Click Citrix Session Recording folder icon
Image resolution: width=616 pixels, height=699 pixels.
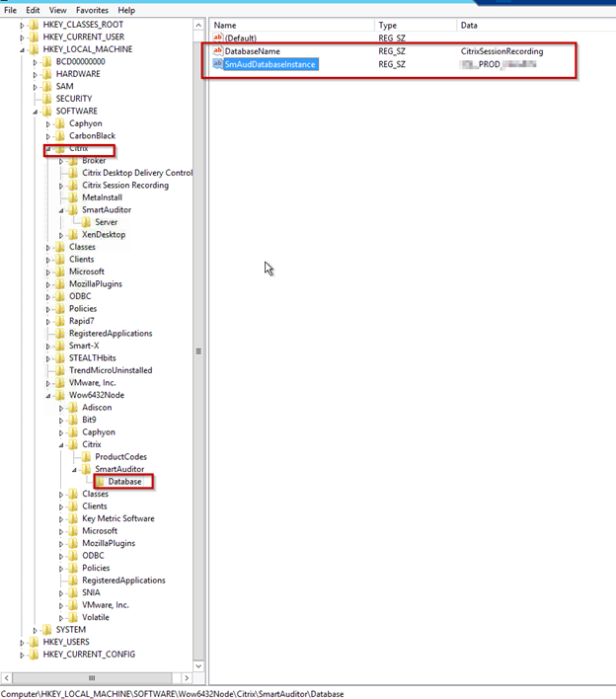[73, 185]
